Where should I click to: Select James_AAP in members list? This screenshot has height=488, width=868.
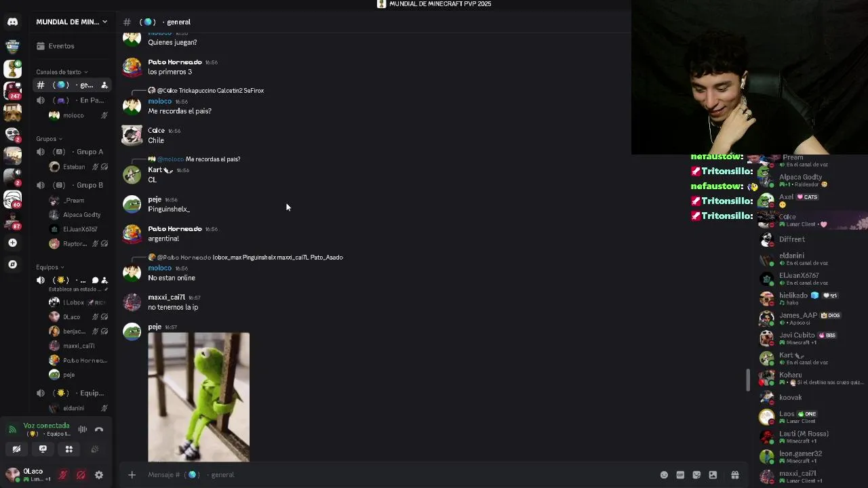(x=812, y=319)
